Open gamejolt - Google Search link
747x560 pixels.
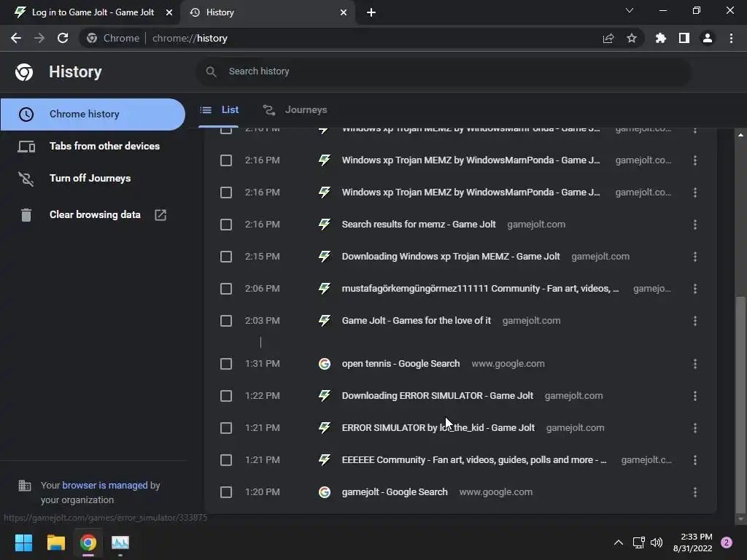pos(395,492)
